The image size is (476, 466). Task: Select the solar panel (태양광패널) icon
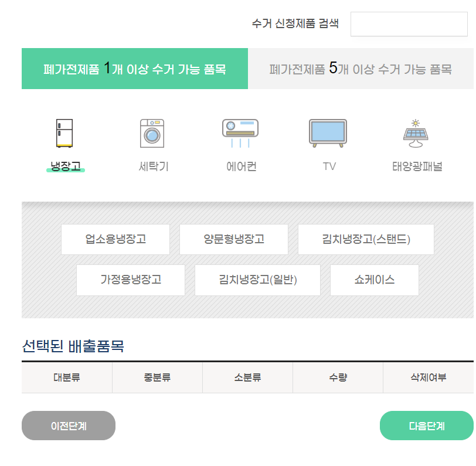coord(416,133)
